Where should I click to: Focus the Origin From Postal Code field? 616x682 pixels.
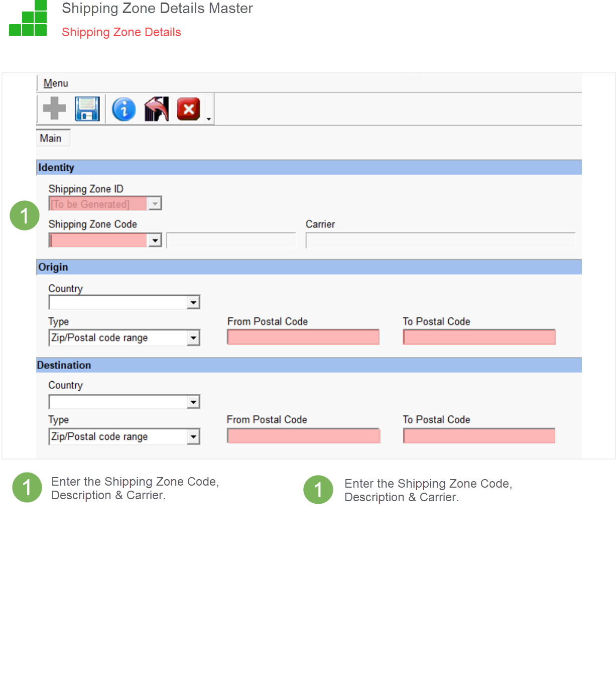[x=303, y=337]
